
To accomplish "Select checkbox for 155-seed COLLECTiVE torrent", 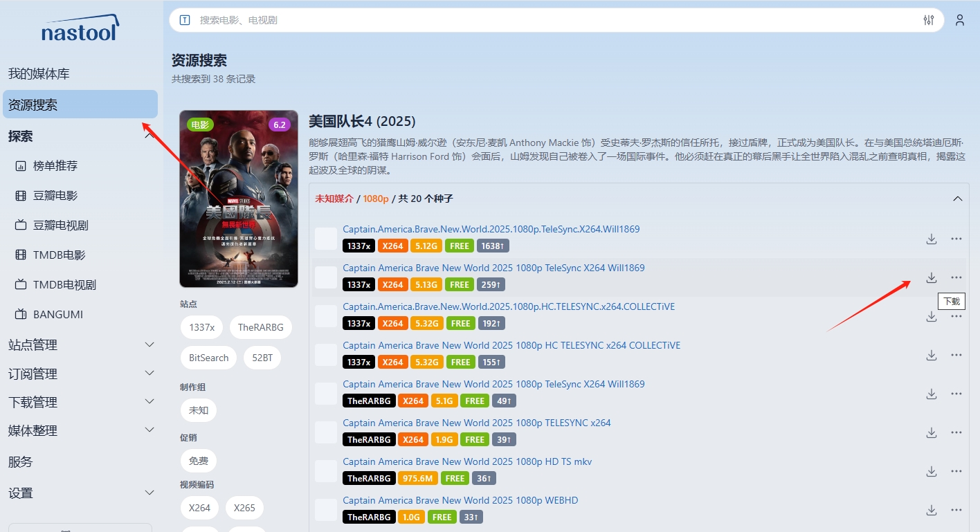I will coord(325,355).
